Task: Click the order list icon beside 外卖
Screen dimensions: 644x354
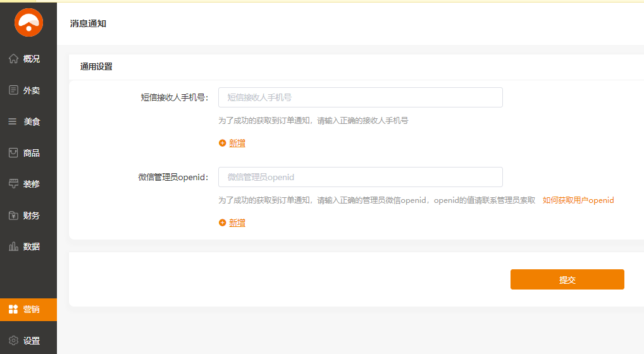Action: click(x=13, y=90)
